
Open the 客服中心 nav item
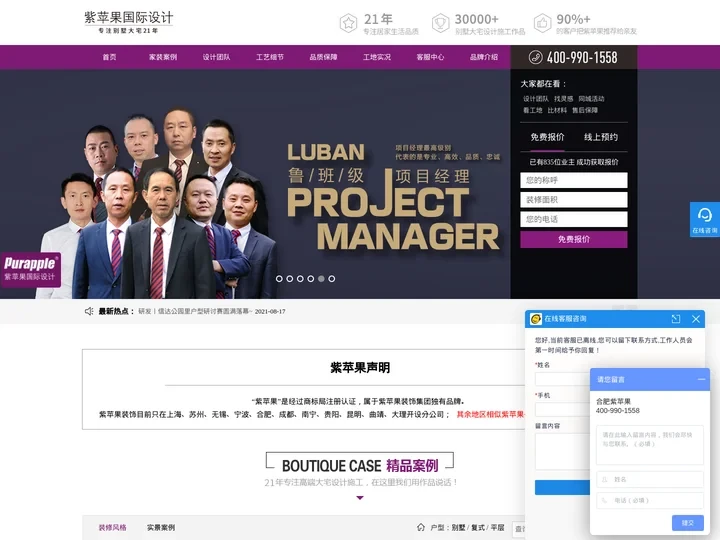tap(430, 57)
